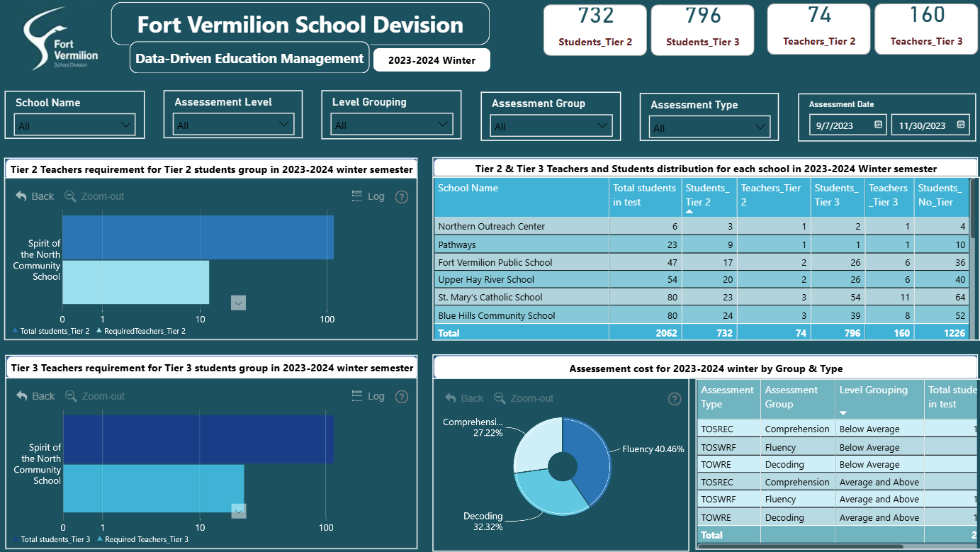The image size is (980, 552).
Task: Open help on the Tier 2 teachers chart
Action: (402, 197)
